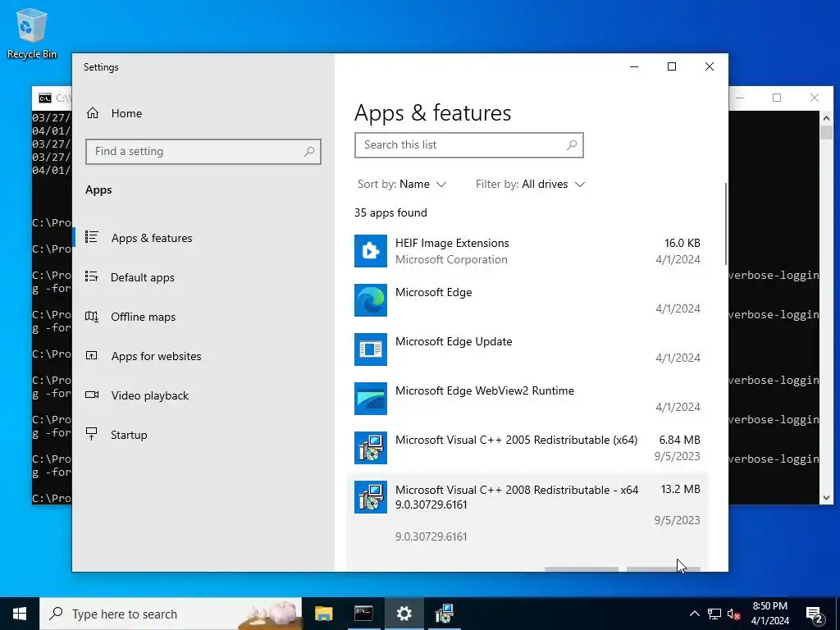
Task: Click Settings gear on taskbar
Action: pos(404,614)
